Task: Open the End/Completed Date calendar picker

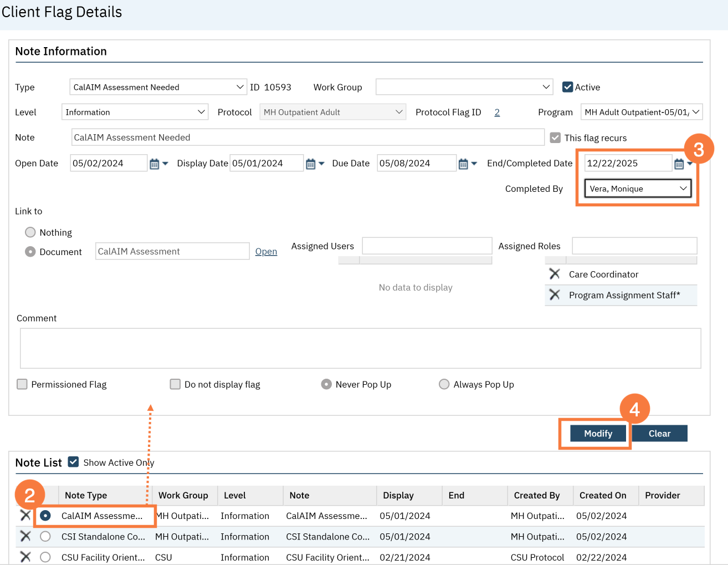Action: (x=679, y=164)
